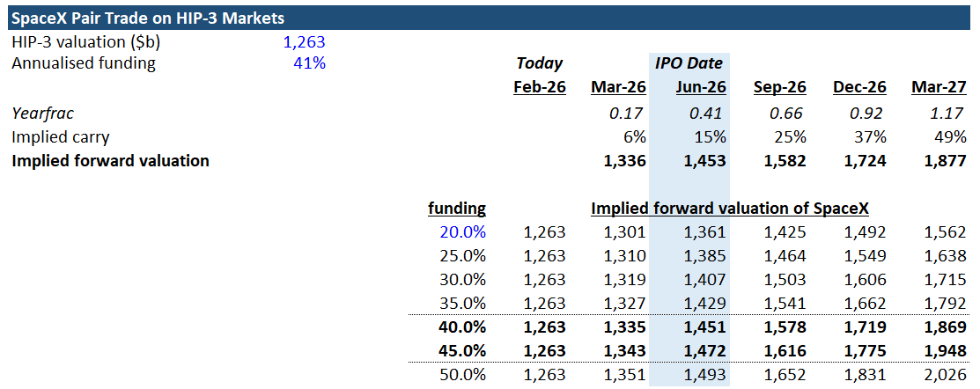Screen dimensions: 980x389
Task: Select the 1,948 cell in the 45.0% row
Action: [x=945, y=351]
